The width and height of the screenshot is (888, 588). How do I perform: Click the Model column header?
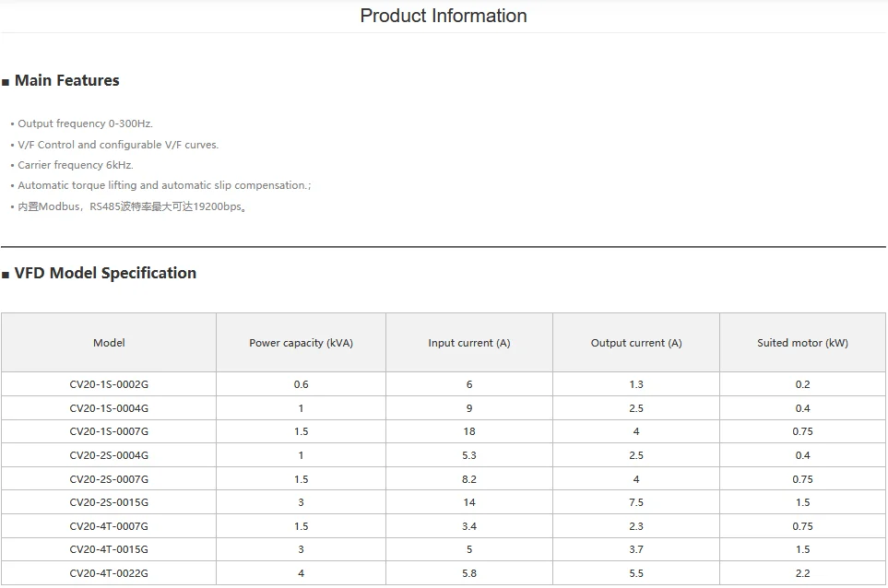[109, 343]
